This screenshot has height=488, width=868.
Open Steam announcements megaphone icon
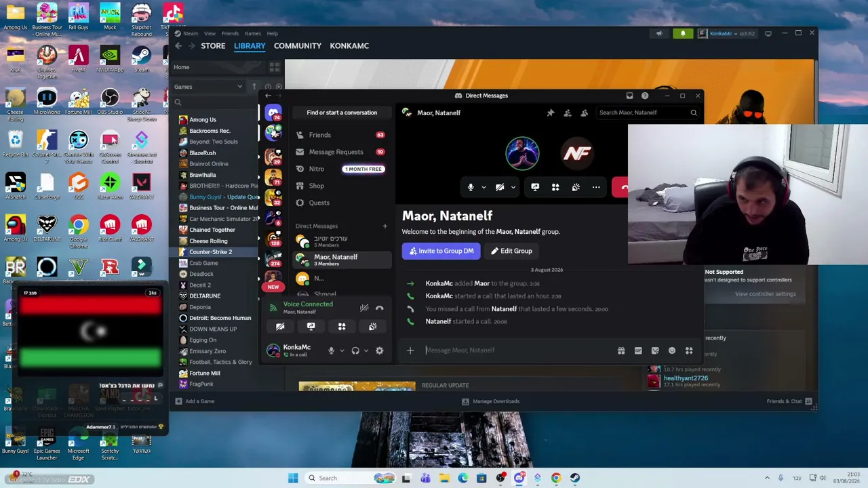point(659,33)
